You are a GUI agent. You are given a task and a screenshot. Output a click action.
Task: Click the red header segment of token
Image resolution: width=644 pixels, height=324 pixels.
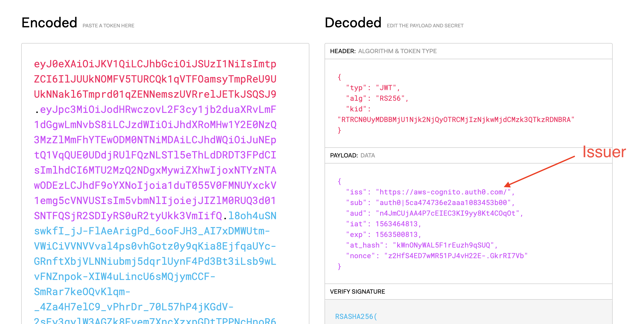pos(155,79)
